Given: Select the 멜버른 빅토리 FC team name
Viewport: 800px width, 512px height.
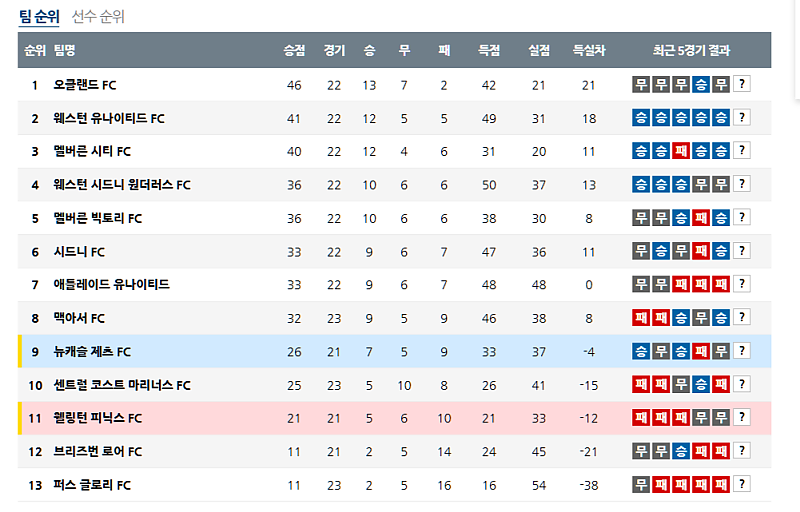Looking at the screenshot, I should point(97,219).
